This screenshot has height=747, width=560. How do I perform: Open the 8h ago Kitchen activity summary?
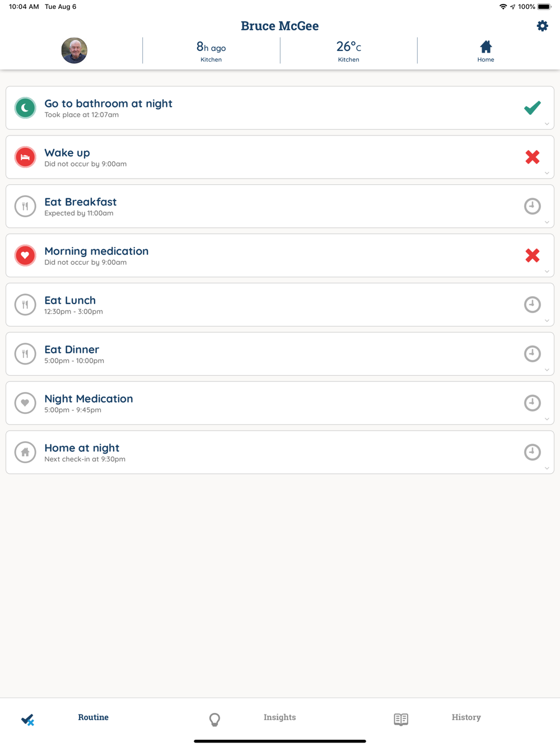211,51
